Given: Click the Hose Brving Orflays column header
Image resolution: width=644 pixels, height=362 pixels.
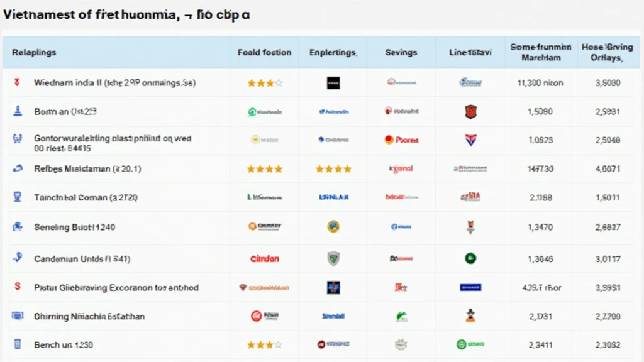Looking at the screenshot, I should coord(607,52).
